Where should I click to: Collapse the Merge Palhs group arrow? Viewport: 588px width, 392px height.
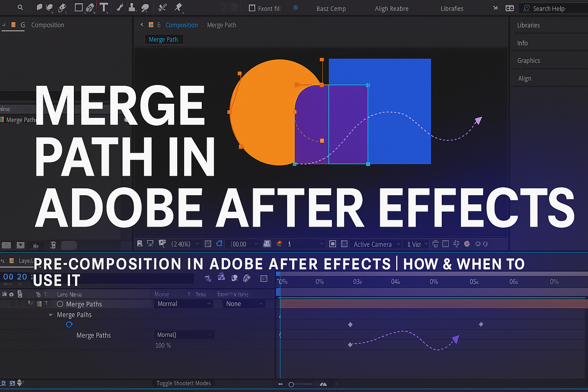coord(51,315)
